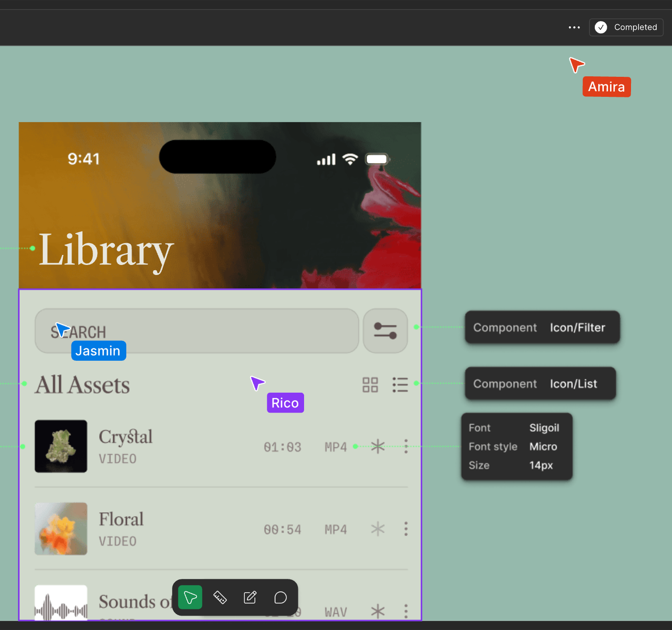This screenshot has width=672, height=630.
Task: Click the All Assets heading
Action: [x=83, y=385]
